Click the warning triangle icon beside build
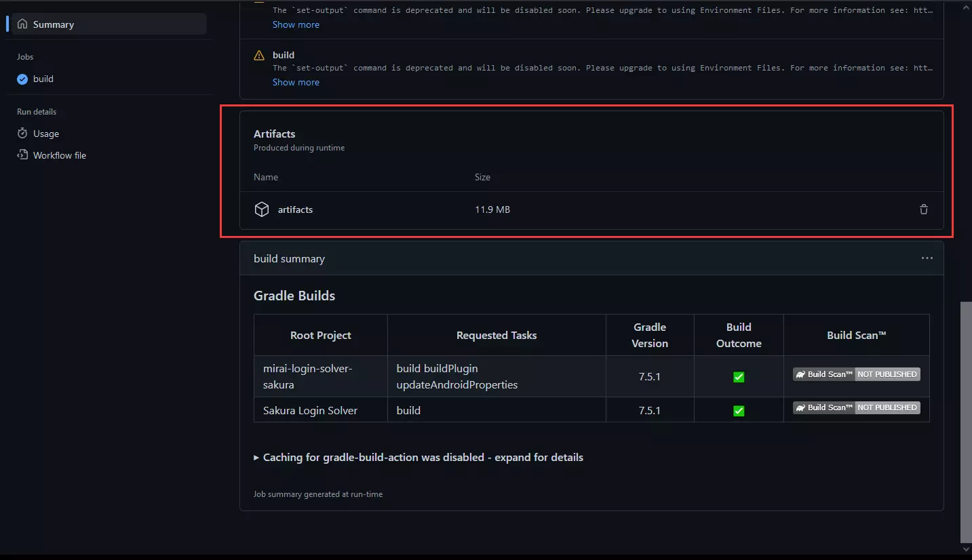972x560 pixels. [x=259, y=56]
